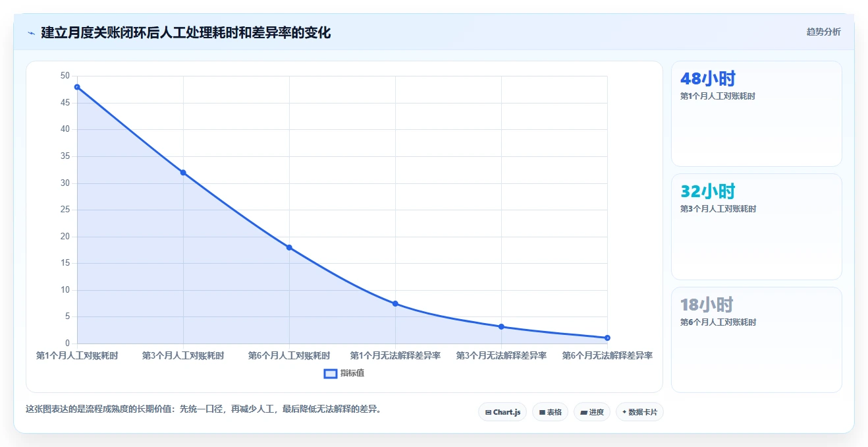
Task: Click the trend icon beside the title
Action: coord(31,32)
